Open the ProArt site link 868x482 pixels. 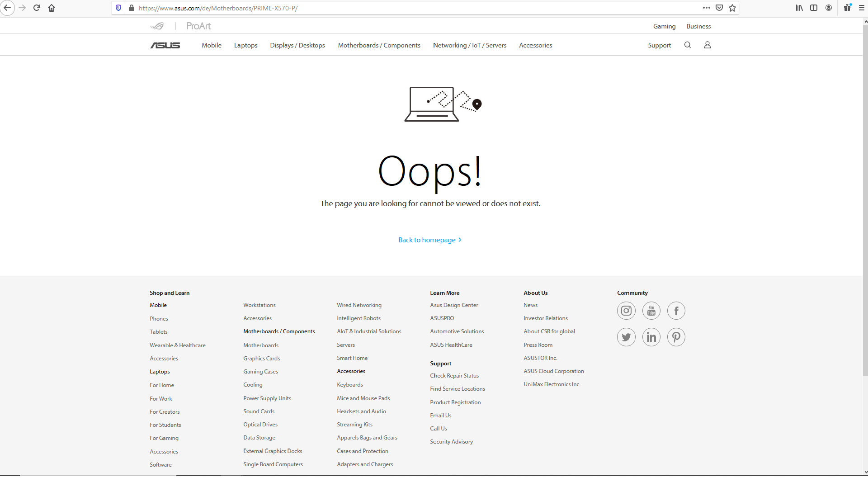198,26
